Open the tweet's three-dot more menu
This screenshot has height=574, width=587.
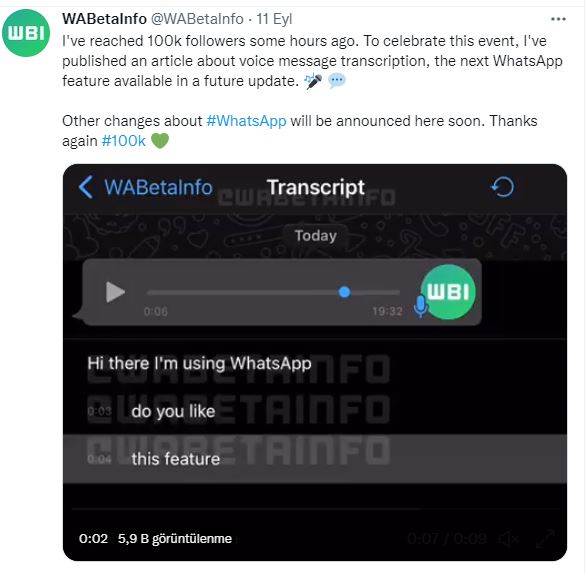click(x=558, y=19)
